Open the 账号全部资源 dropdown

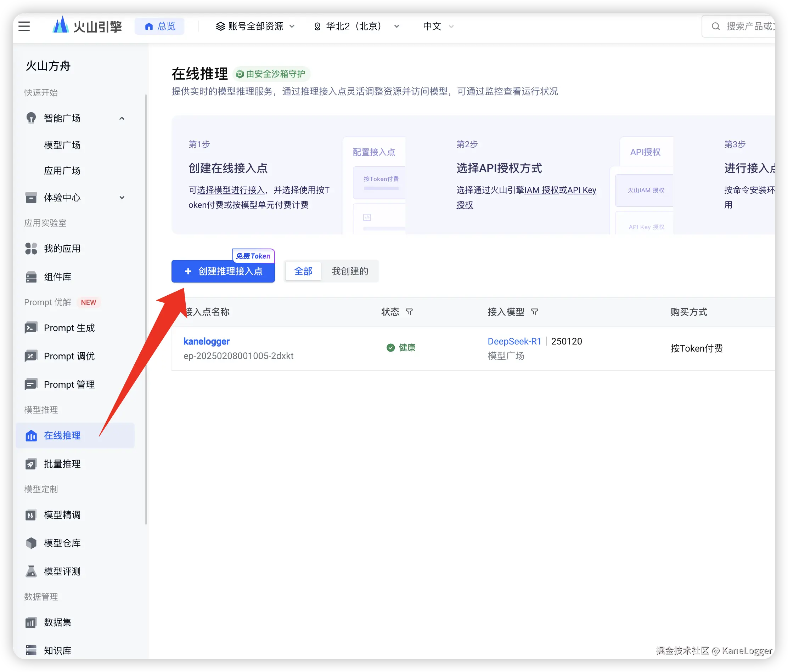(255, 26)
